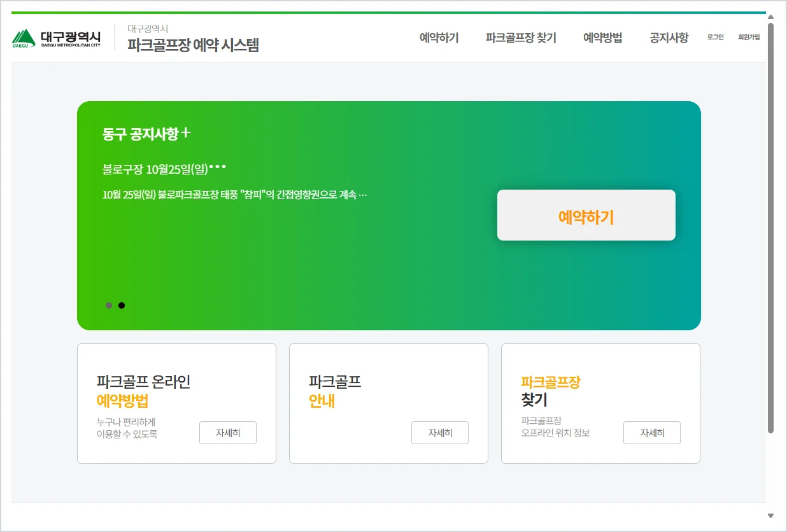Click the 파크골프장 찾기 card heading
The image size is (787, 532).
[x=551, y=391]
